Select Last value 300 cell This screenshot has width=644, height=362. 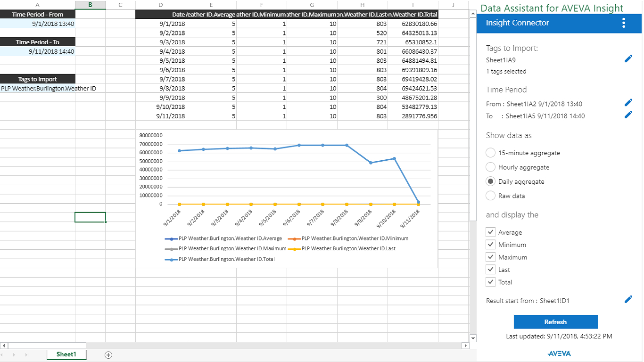pyautogui.click(x=363, y=98)
